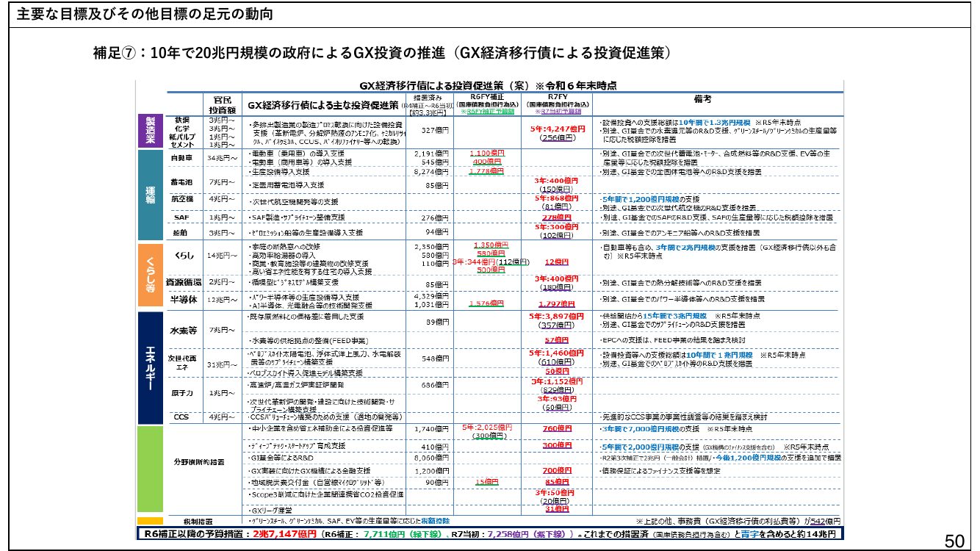Click the GXリーグ運営 measure text

(271, 509)
